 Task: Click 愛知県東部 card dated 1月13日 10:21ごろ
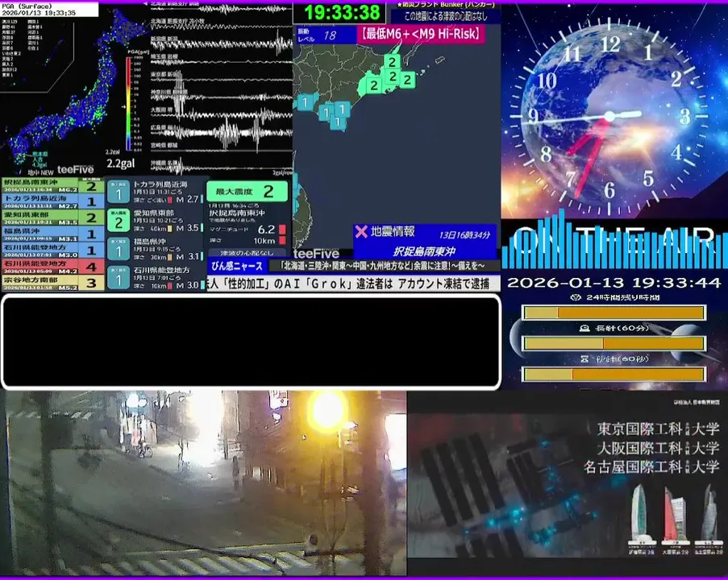(156, 221)
